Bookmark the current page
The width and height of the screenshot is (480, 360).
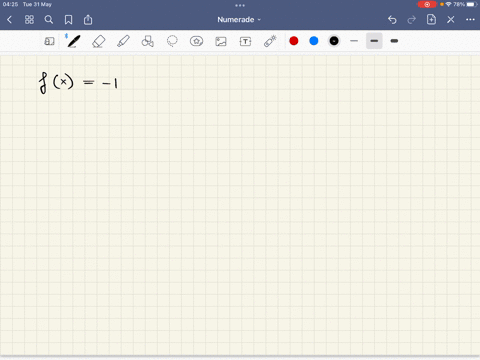68,20
